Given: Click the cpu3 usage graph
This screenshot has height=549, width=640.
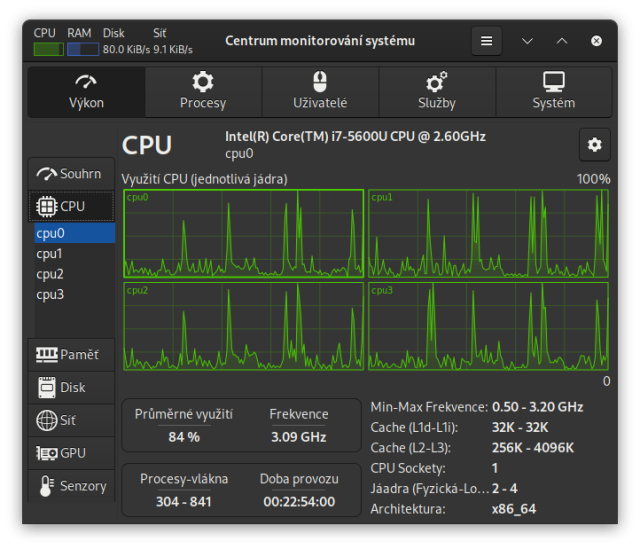Looking at the screenshot, I should [489, 327].
